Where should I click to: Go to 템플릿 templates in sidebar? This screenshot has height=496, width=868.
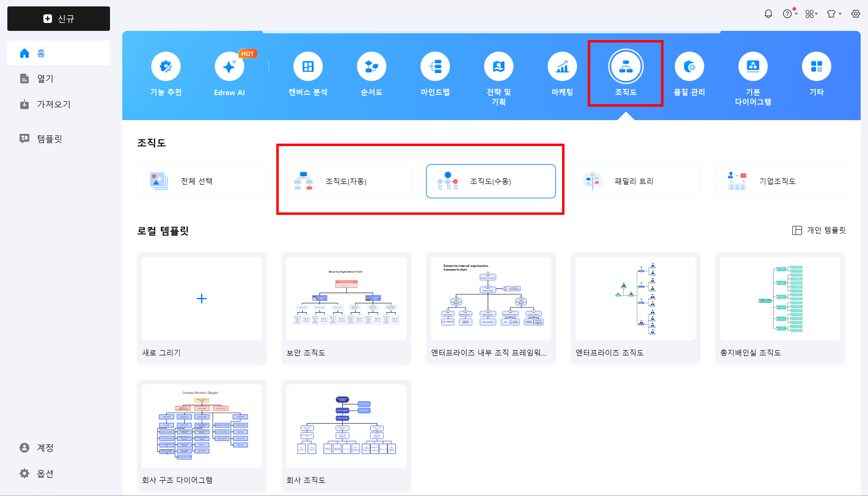click(59, 139)
